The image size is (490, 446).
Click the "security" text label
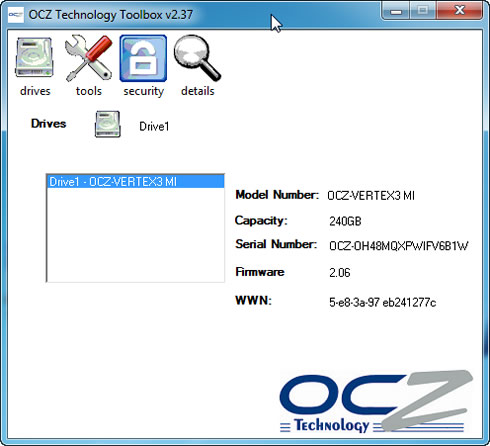coord(144,92)
